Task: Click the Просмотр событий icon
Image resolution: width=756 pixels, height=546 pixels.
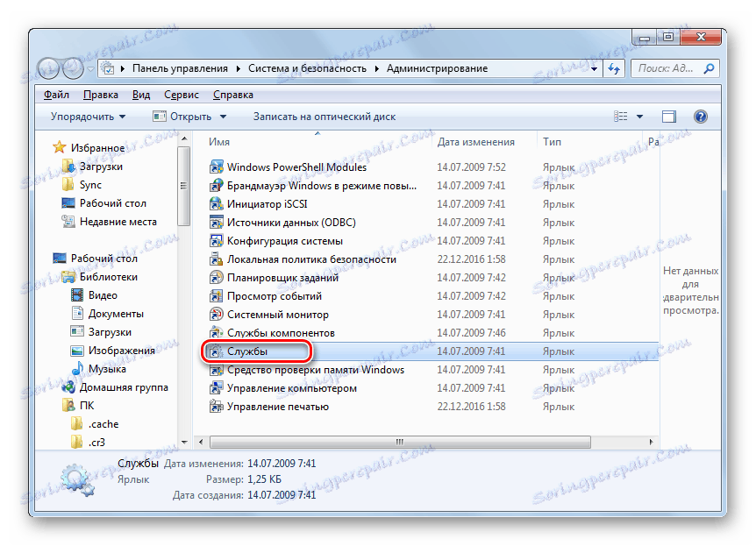Action: (216, 296)
